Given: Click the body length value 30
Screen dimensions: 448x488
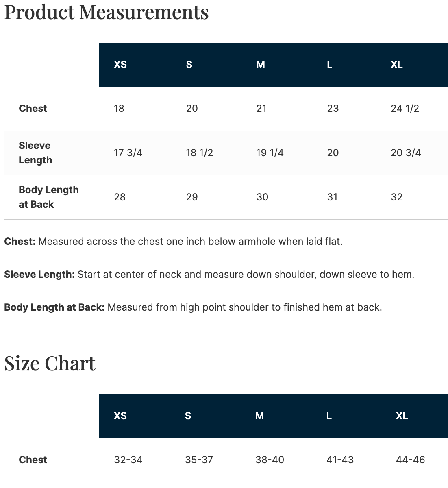Looking at the screenshot, I should point(262,197).
